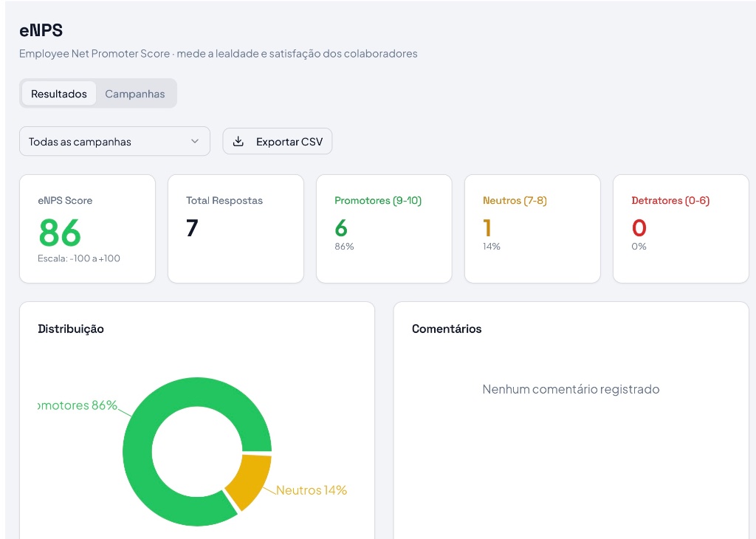Click the Neutros (7-8) label
756x539 pixels.
[x=515, y=201]
